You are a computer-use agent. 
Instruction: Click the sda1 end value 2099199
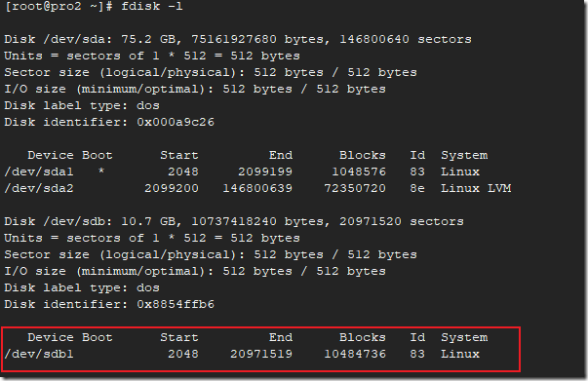[x=265, y=171]
